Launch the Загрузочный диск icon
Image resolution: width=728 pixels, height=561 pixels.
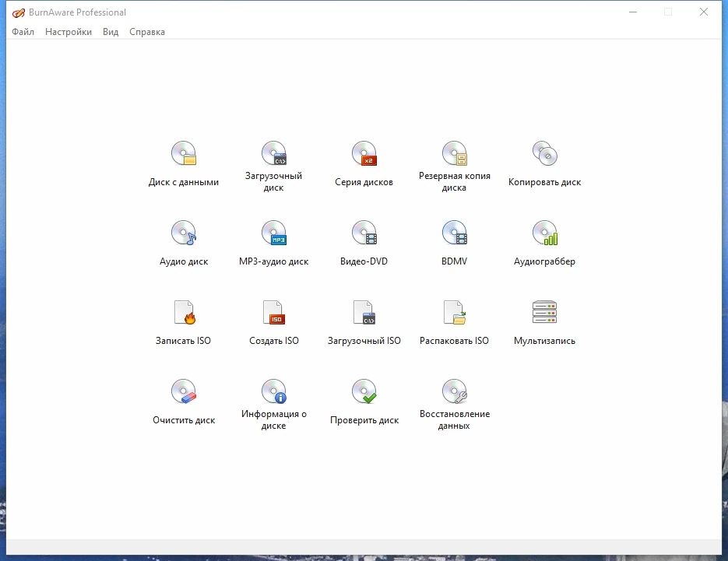click(x=274, y=153)
